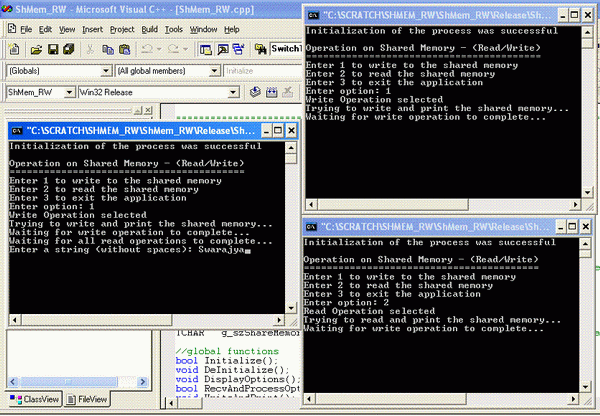
Task: Click scroll-up arrow in Swarajya console
Action: (x=291, y=148)
